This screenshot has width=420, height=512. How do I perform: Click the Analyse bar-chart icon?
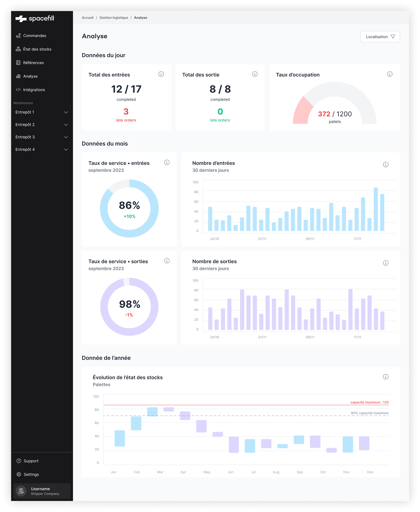[x=18, y=76]
